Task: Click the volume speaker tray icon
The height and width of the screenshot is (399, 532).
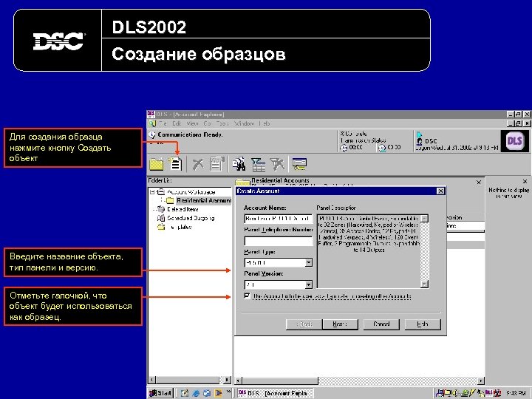Action: 455,393
